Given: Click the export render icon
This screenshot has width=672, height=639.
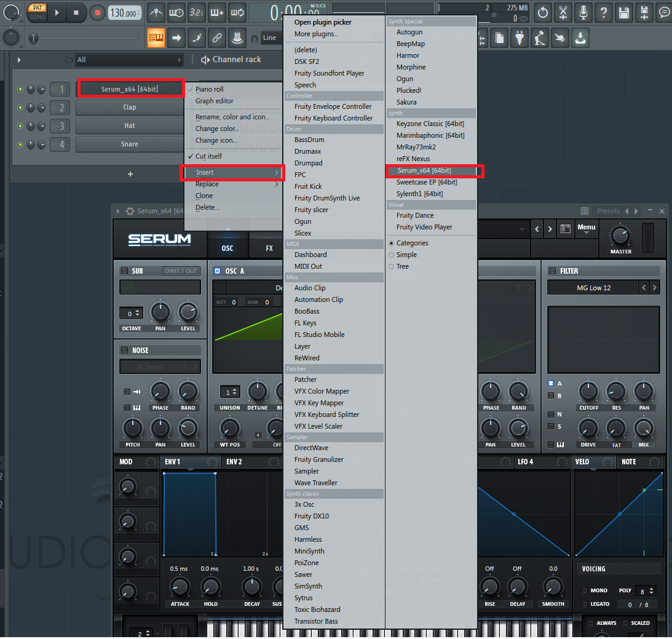Looking at the screenshot, I should coord(644,13).
